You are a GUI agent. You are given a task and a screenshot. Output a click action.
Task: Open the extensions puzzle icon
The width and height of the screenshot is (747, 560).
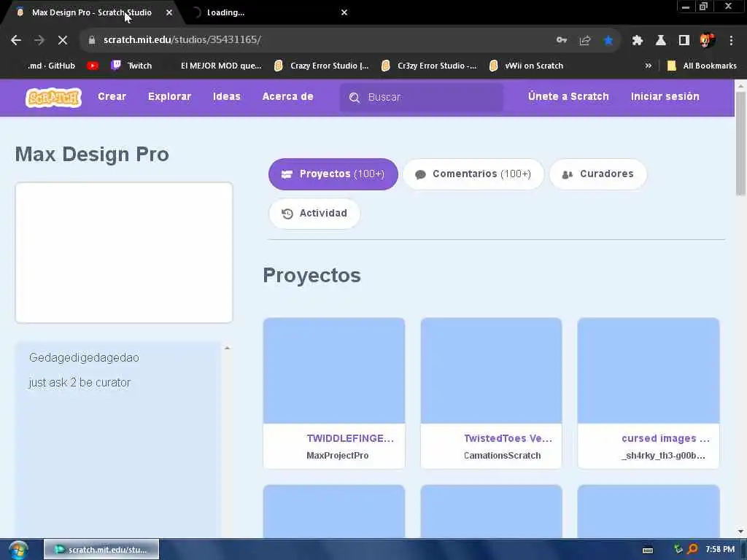click(x=638, y=40)
